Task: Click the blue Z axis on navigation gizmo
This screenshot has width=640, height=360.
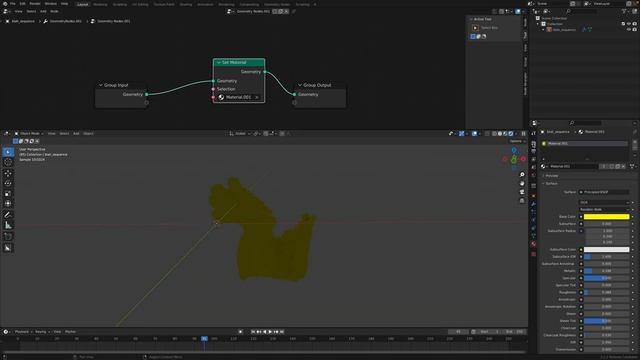Action: 514,150
